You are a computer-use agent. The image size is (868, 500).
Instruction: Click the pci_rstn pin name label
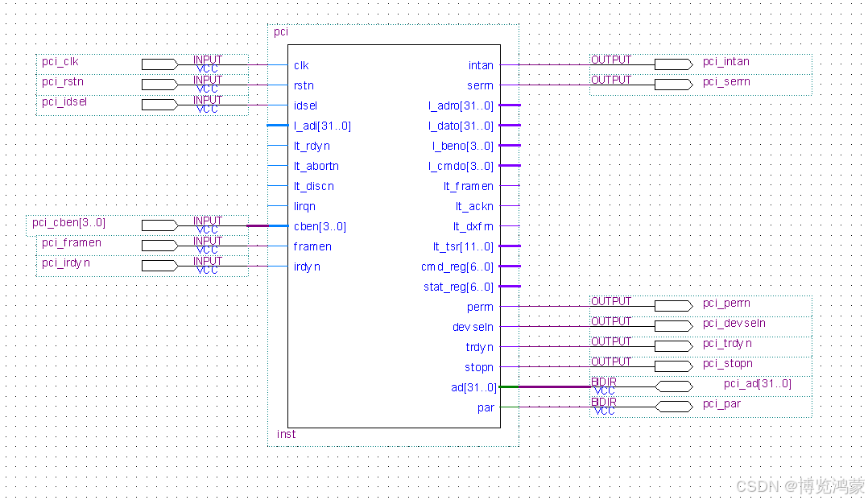(63, 81)
